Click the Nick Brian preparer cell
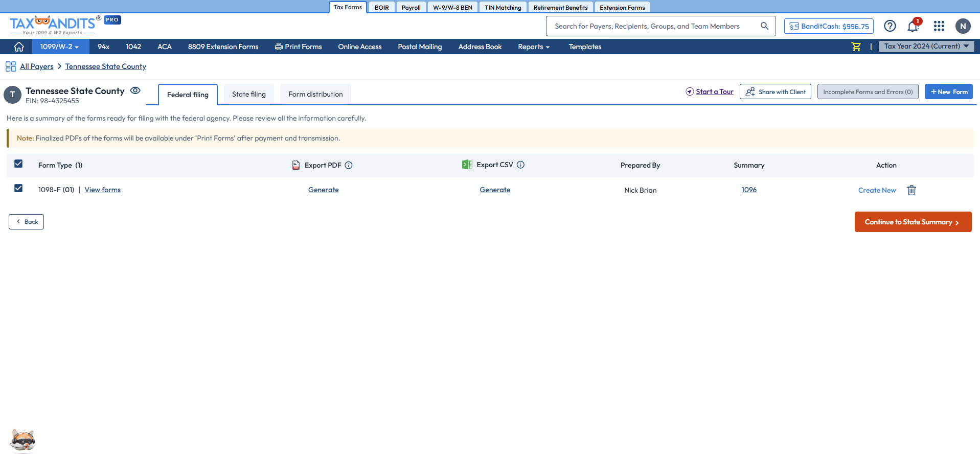This screenshot has height=462, width=980. pos(641,190)
